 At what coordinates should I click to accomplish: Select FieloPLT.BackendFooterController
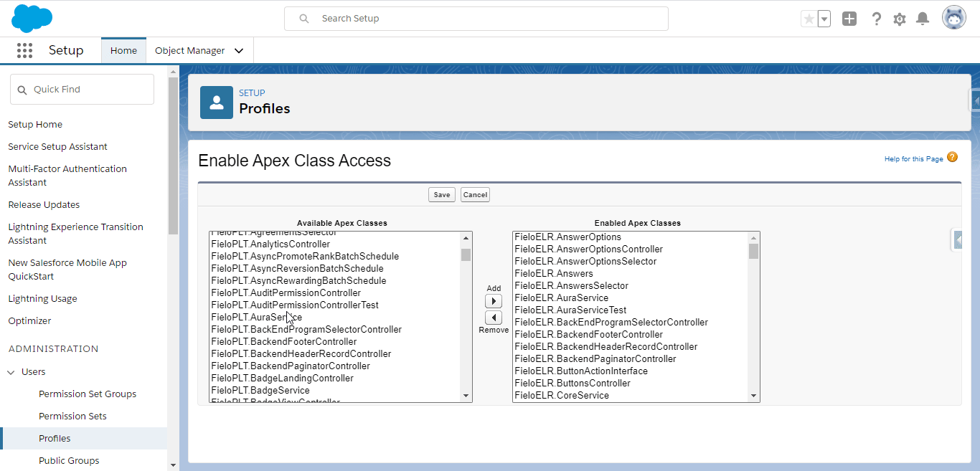[283, 342]
